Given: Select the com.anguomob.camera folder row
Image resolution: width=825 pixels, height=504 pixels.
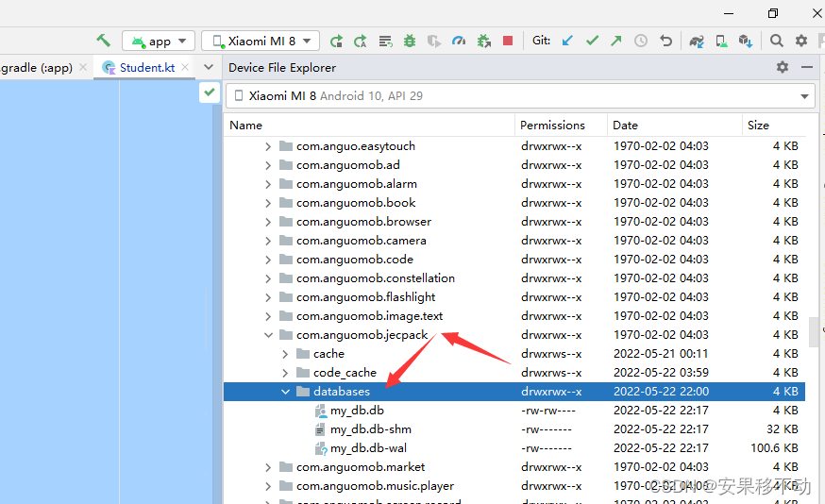Looking at the screenshot, I should pos(514,241).
